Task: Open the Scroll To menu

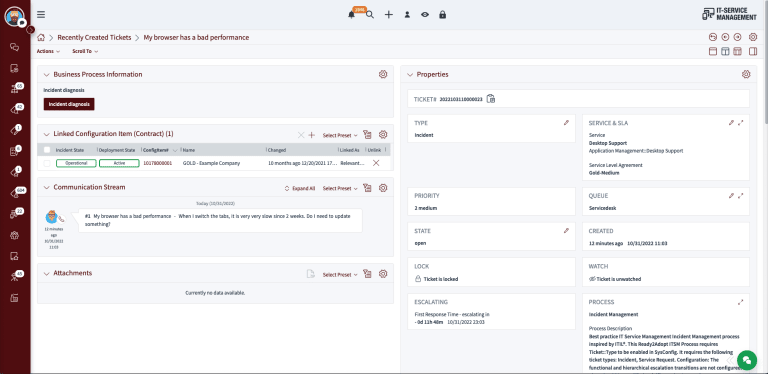Action: coord(85,51)
